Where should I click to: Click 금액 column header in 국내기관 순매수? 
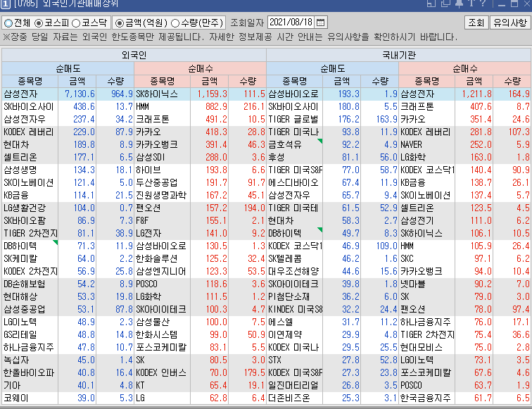[x=474, y=81]
